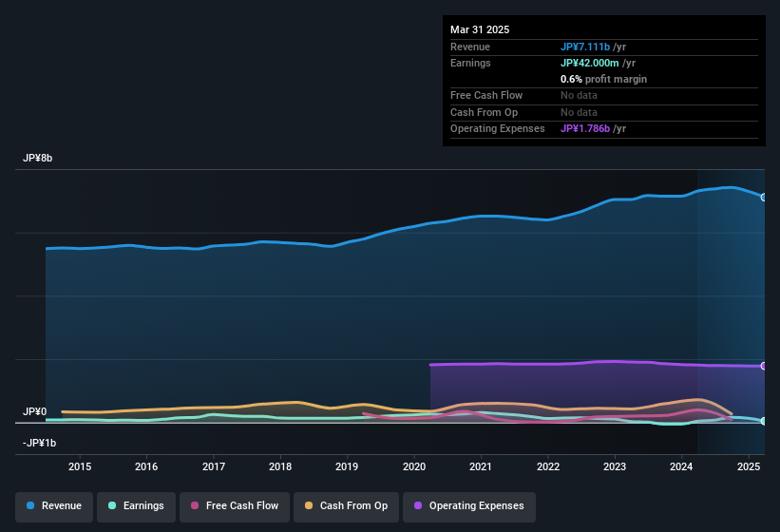The width and height of the screenshot is (780, 532).
Task: Toggle the Free Cash Flow legend button
Action: coord(235,506)
